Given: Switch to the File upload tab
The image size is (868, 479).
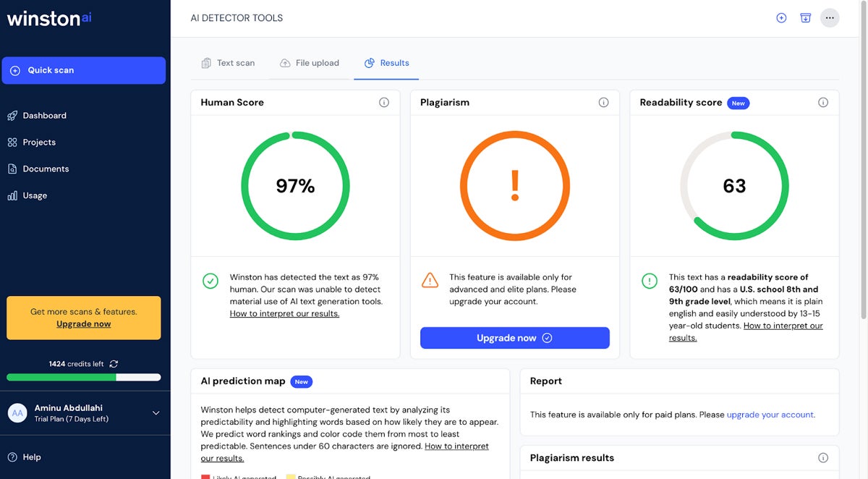Looking at the screenshot, I should pos(310,63).
